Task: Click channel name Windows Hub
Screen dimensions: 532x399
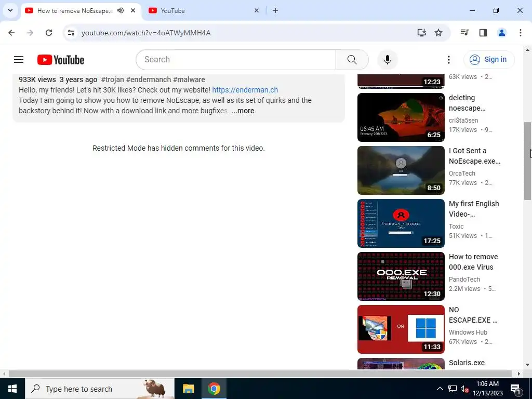Action: (468, 332)
